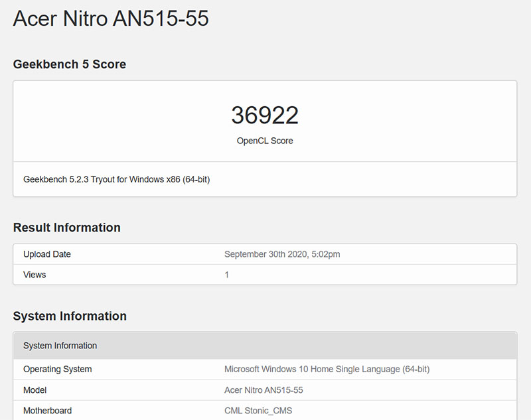The height and width of the screenshot is (420, 531).
Task: Click the Views row
Action: pos(34,275)
